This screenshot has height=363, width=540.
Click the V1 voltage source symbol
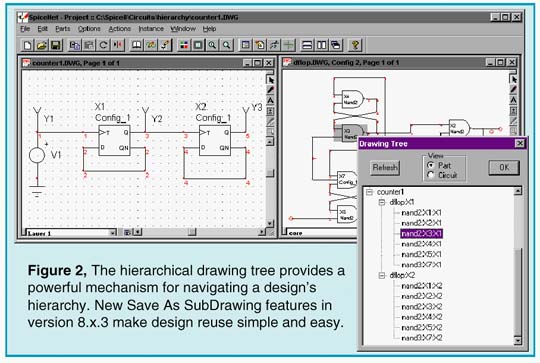pyautogui.click(x=37, y=155)
